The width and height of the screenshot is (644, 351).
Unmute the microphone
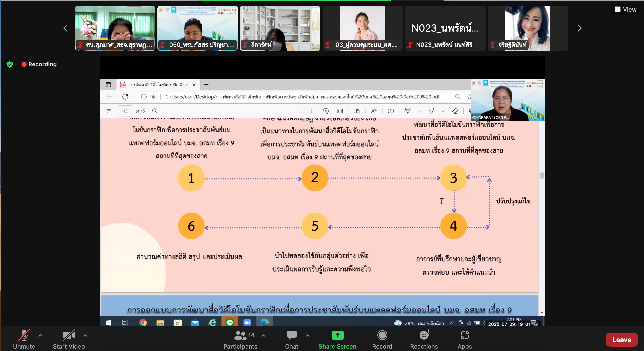click(24, 339)
